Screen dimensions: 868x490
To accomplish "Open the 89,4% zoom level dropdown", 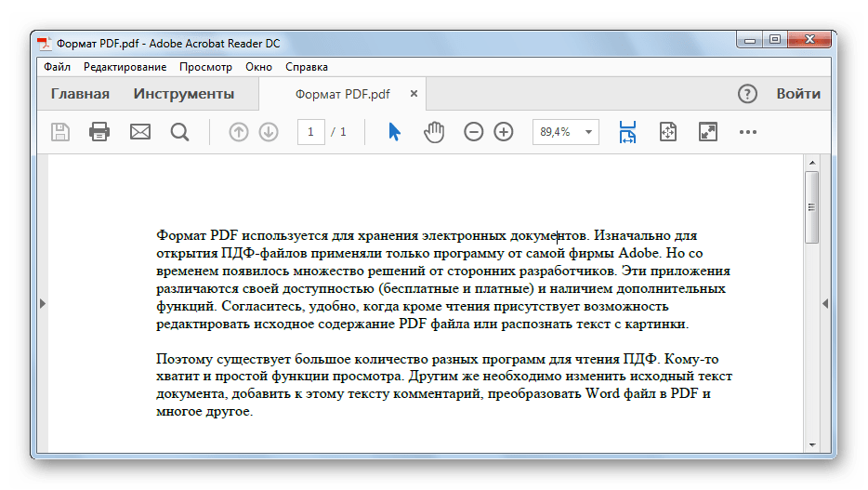I will click(566, 132).
